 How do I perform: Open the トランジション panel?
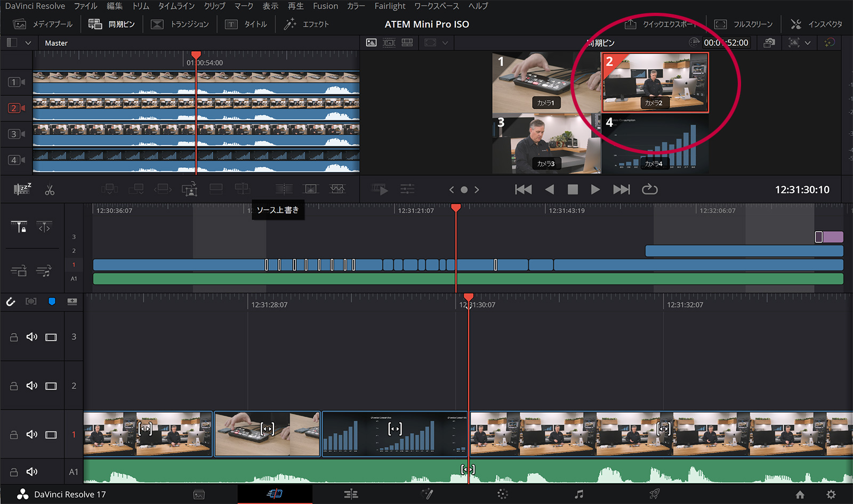point(180,24)
